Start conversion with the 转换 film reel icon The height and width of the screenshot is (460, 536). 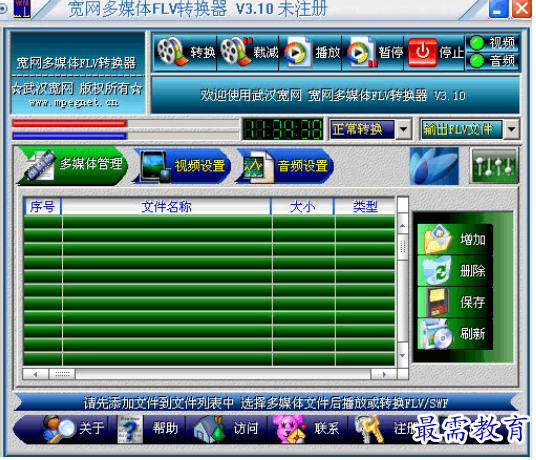172,52
